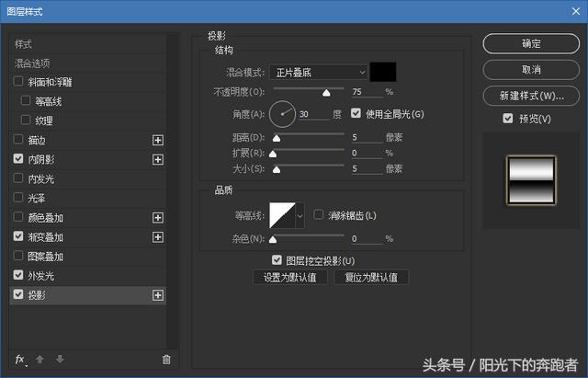
Task: Enable 纹理 checkbox
Action: point(26,120)
